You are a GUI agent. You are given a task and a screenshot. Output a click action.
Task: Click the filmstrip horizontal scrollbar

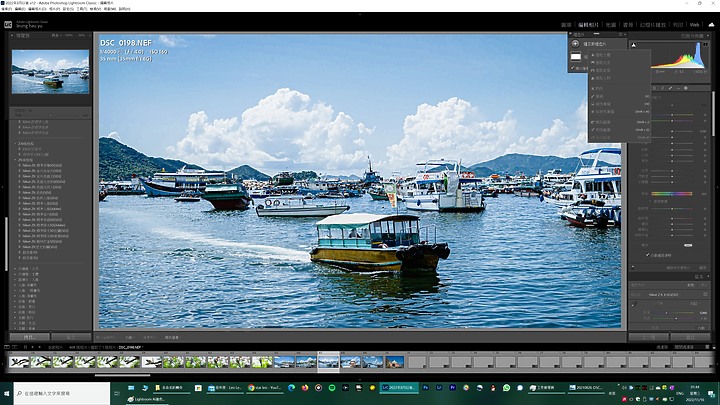pos(123,375)
